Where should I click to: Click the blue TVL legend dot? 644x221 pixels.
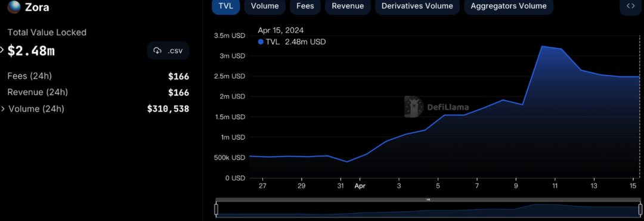[x=261, y=42]
